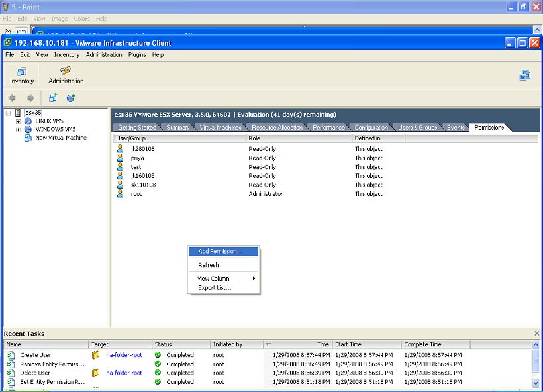Close the Recent Tasks panel
The height and width of the screenshot is (392, 543).
tap(537, 334)
